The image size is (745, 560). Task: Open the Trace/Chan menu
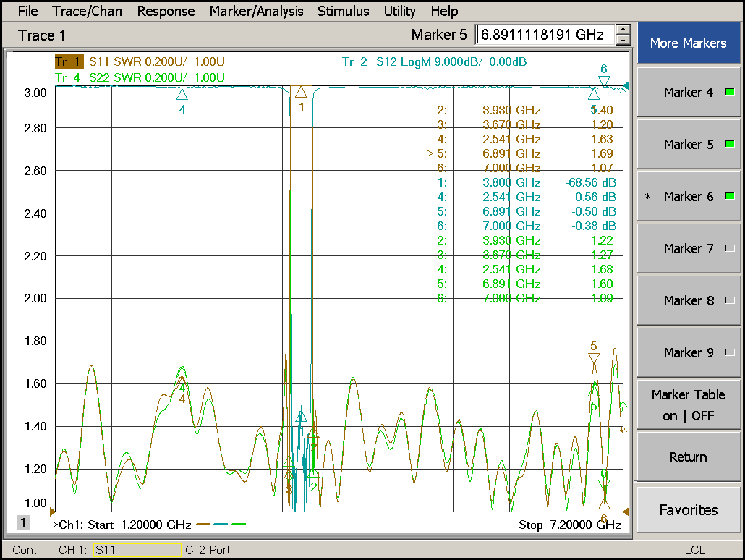pos(87,11)
